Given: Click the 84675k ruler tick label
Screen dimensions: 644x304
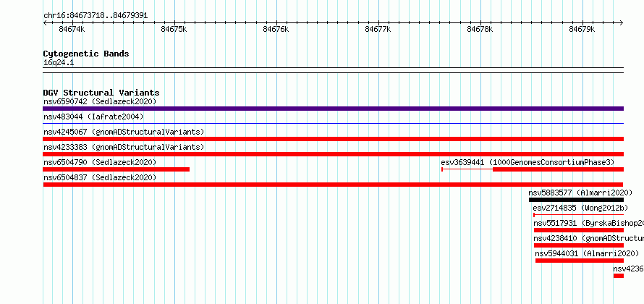Looking at the screenshot, I should [x=174, y=30].
